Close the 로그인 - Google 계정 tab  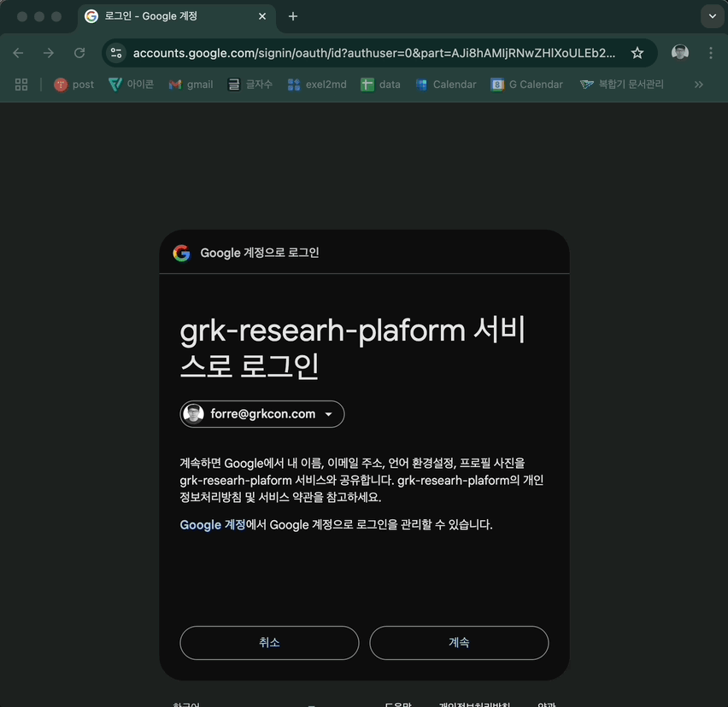coord(262,16)
